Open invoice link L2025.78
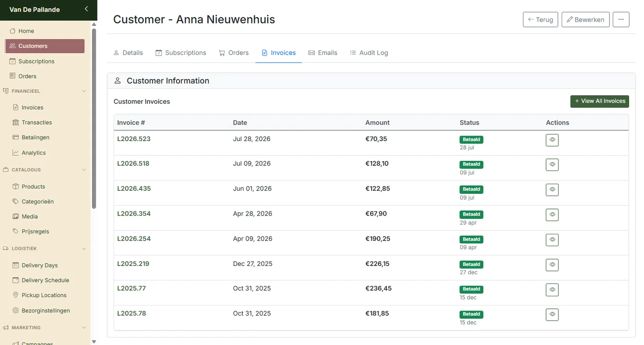This screenshot has height=345, width=644. 132,313
